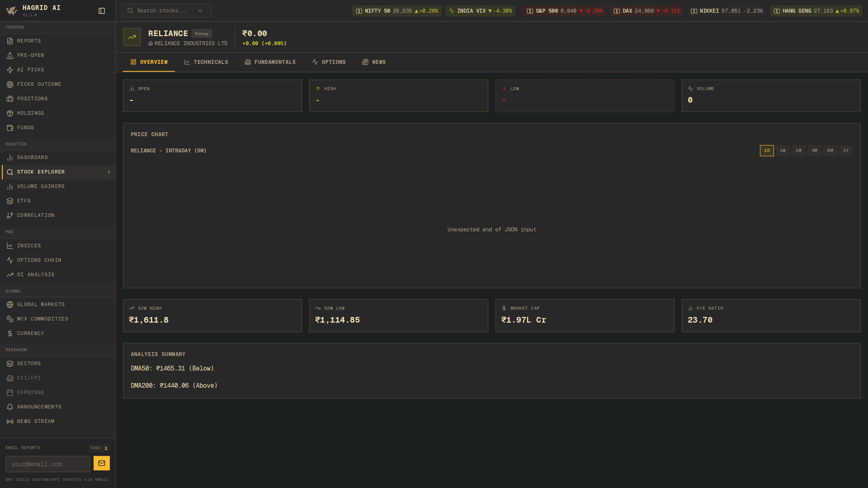Image resolution: width=868 pixels, height=488 pixels.
Task: Click the envelope subscribe button near email field
Action: [x=102, y=463]
